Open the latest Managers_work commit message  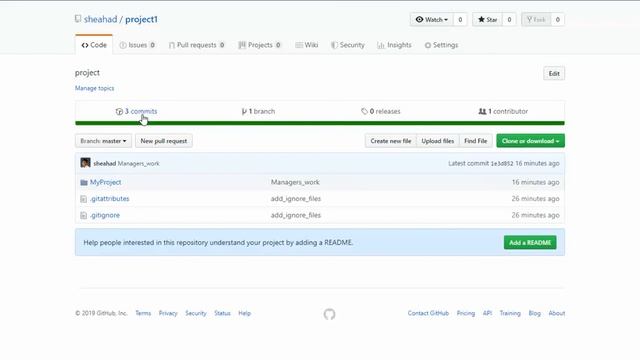tap(139, 163)
